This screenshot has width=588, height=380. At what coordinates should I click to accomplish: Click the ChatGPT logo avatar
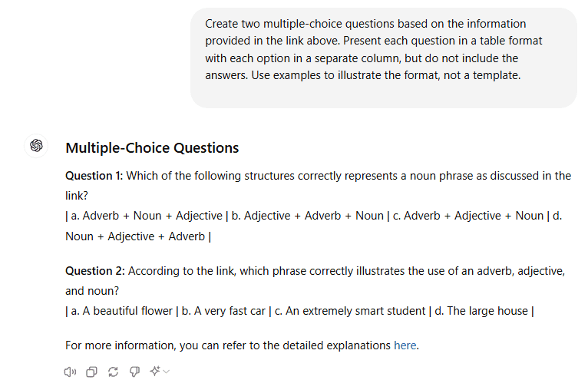36,146
